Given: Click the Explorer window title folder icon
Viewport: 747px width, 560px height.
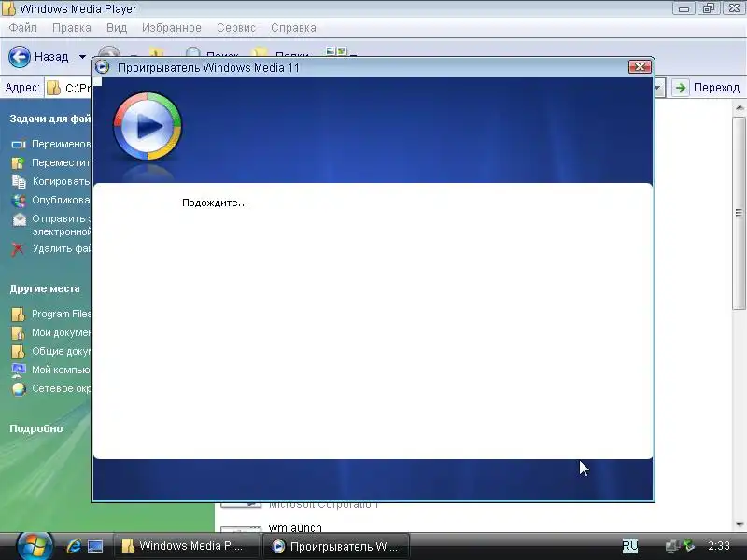Looking at the screenshot, I should click(x=8, y=8).
